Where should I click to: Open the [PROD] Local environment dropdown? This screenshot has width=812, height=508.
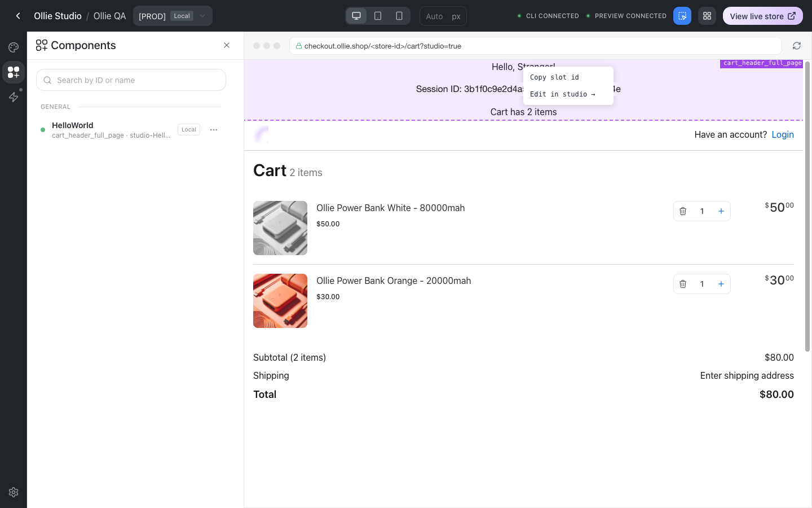point(173,16)
